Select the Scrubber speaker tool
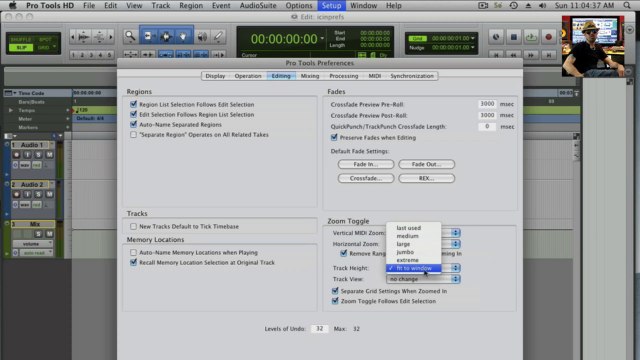The width and height of the screenshot is (640, 360). pyautogui.click(x=202, y=36)
